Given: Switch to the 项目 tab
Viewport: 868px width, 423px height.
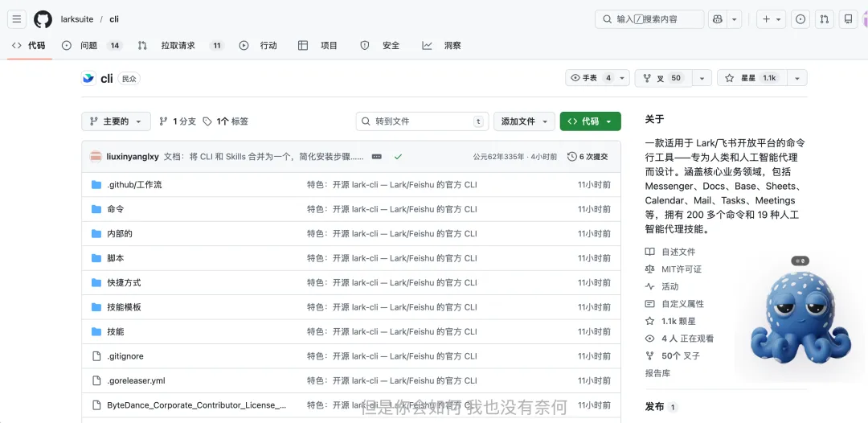Looking at the screenshot, I should coord(317,45).
